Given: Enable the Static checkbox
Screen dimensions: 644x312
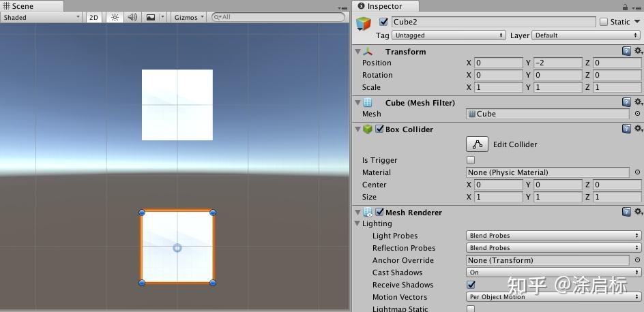Looking at the screenshot, I should (x=603, y=22).
